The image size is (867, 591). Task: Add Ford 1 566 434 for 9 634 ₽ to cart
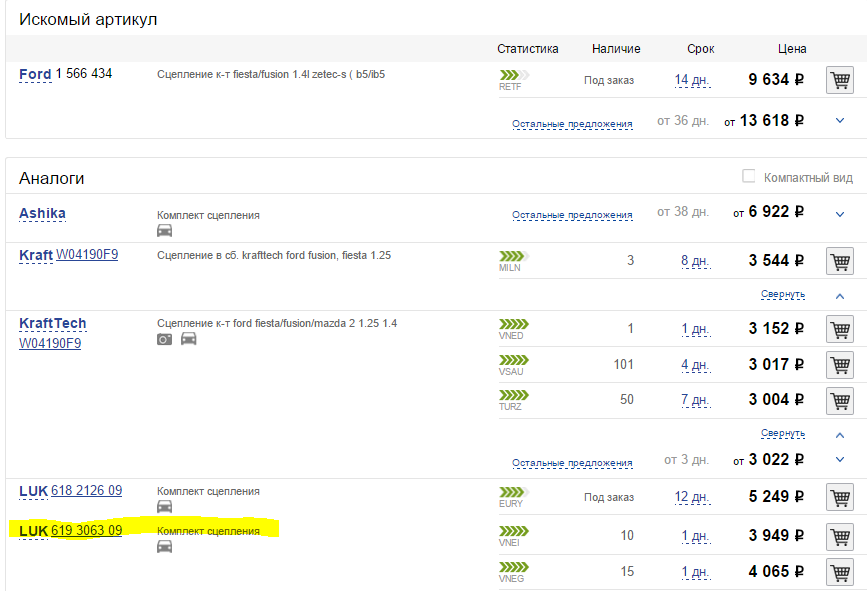tap(840, 80)
